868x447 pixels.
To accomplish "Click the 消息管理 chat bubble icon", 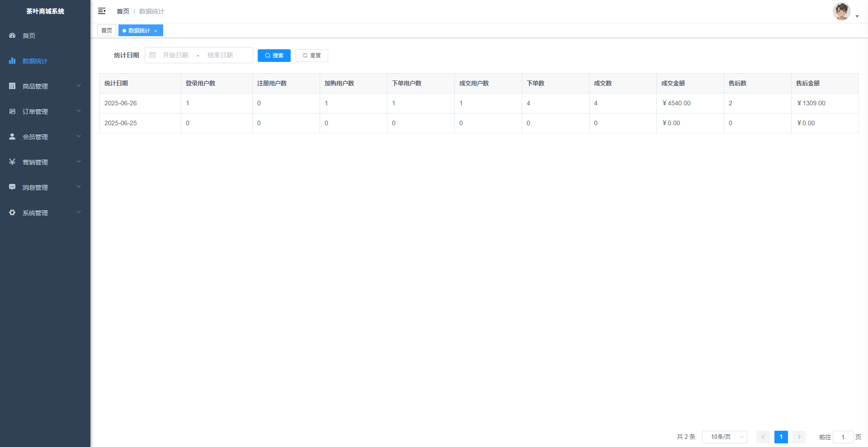I will (12, 187).
